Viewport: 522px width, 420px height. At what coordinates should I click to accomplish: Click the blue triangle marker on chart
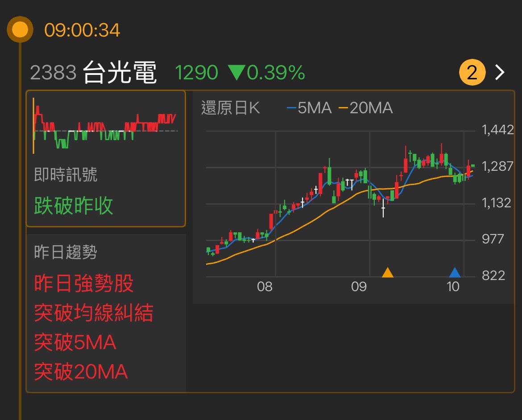click(454, 272)
